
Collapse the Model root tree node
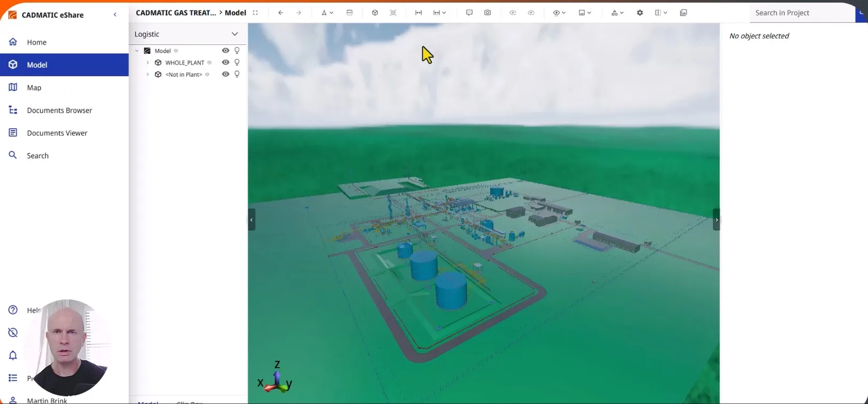coord(137,51)
